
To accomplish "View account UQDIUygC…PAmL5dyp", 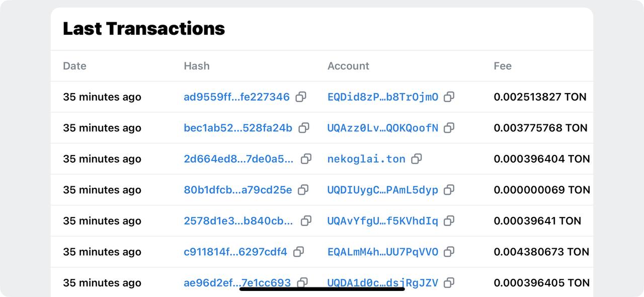I will (383, 190).
